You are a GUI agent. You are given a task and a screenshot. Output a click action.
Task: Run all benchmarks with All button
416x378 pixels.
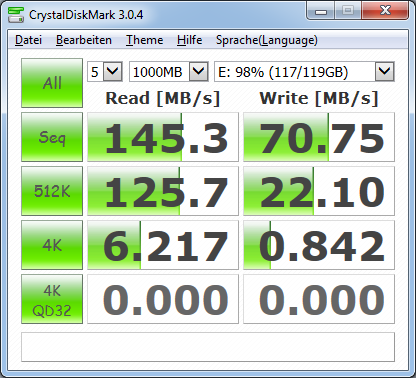[52, 83]
